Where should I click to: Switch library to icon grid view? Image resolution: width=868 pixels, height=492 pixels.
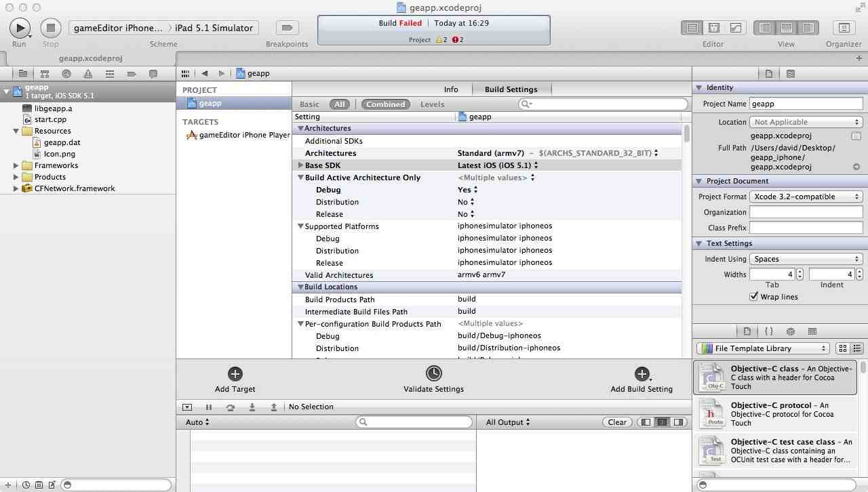point(843,348)
